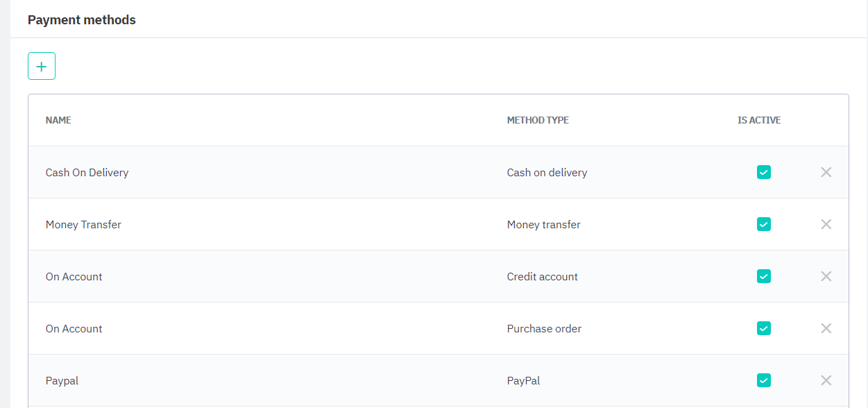
Task: Toggle Is Active for Money Transfer
Action: [x=763, y=224]
